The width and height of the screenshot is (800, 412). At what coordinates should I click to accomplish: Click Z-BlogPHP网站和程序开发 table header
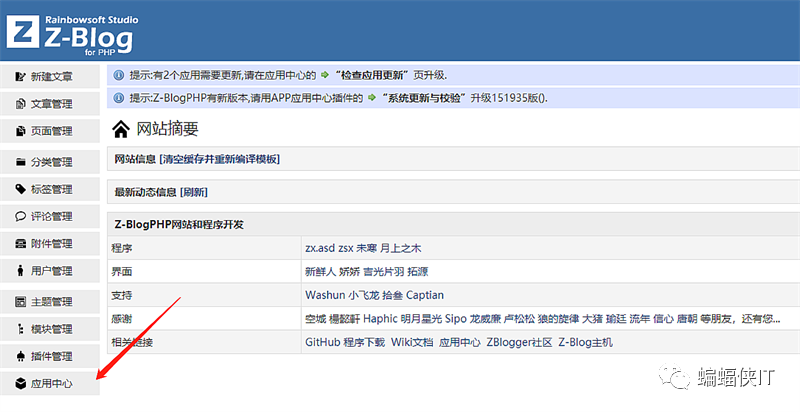179,225
